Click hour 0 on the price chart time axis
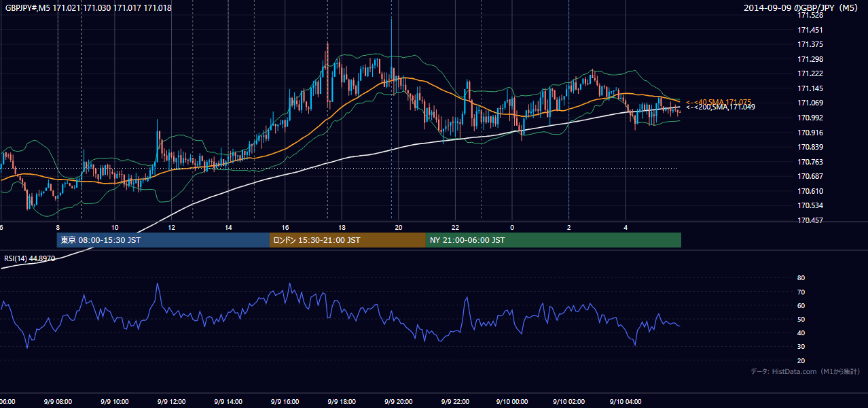Screen dimensions: 868x408 tap(512, 228)
